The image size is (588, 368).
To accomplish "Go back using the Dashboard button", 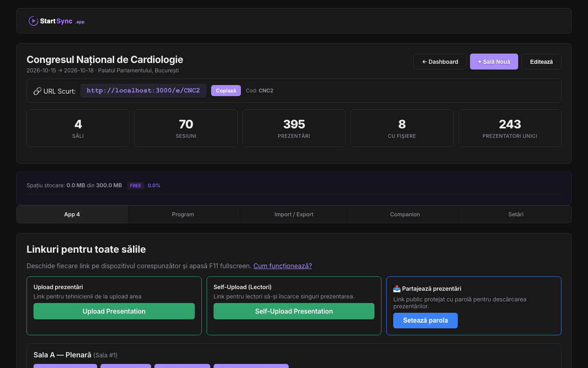I will click(x=440, y=62).
